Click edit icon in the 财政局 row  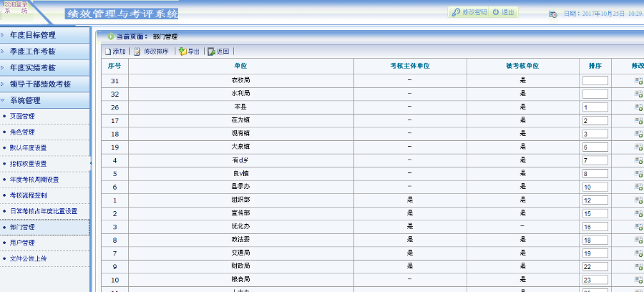pos(638,266)
